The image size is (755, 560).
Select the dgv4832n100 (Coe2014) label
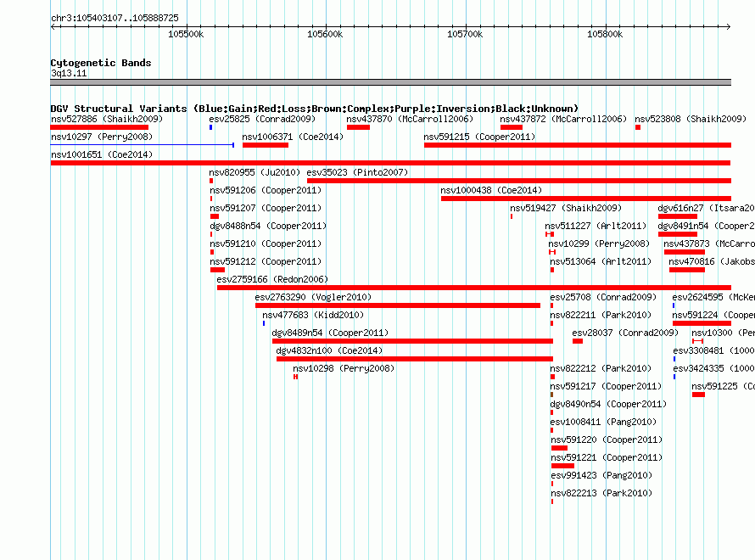pyautogui.click(x=329, y=350)
